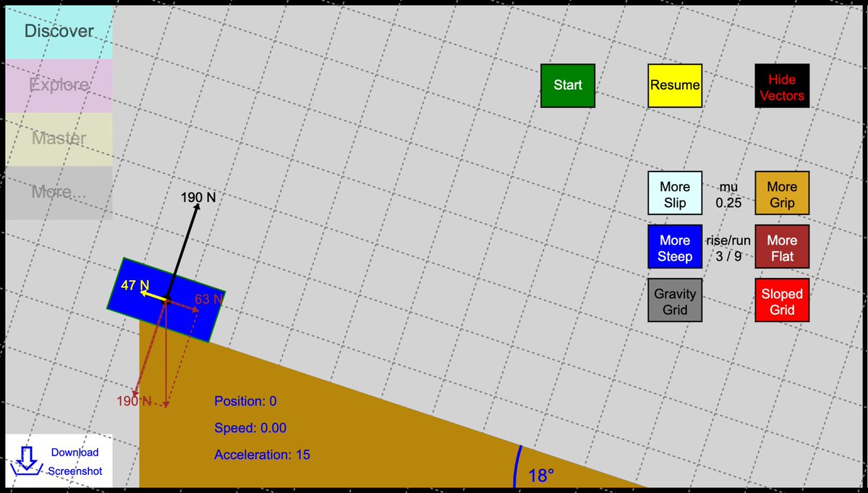Image resolution: width=868 pixels, height=493 pixels.
Task: Make the incline More Steep
Action: pyautogui.click(x=675, y=247)
